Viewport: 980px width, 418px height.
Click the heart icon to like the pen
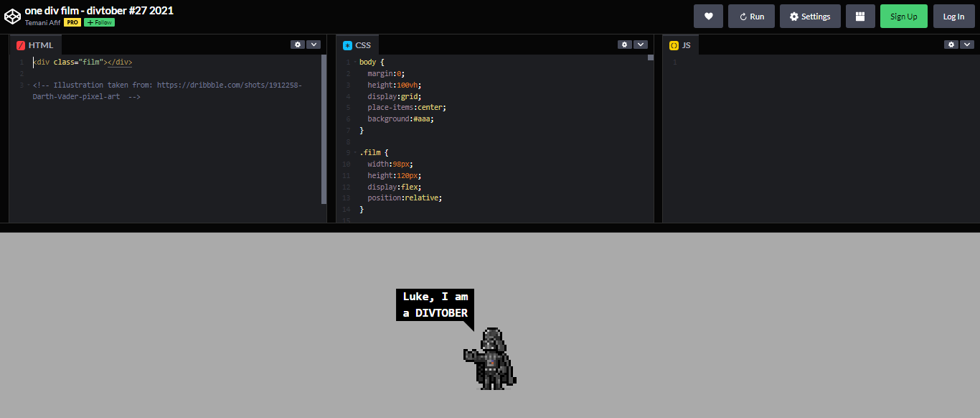click(708, 16)
